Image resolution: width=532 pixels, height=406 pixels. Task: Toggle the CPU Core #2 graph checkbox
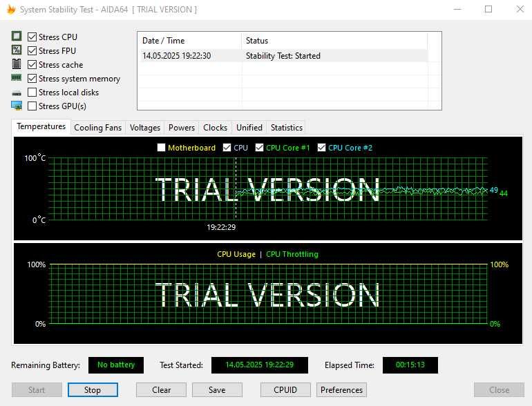point(322,148)
